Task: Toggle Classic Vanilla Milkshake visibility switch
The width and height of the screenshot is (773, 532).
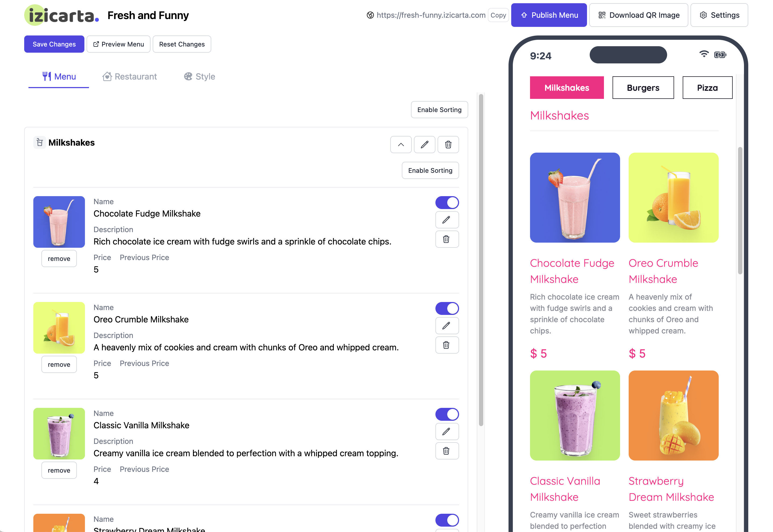Action: pyautogui.click(x=447, y=414)
